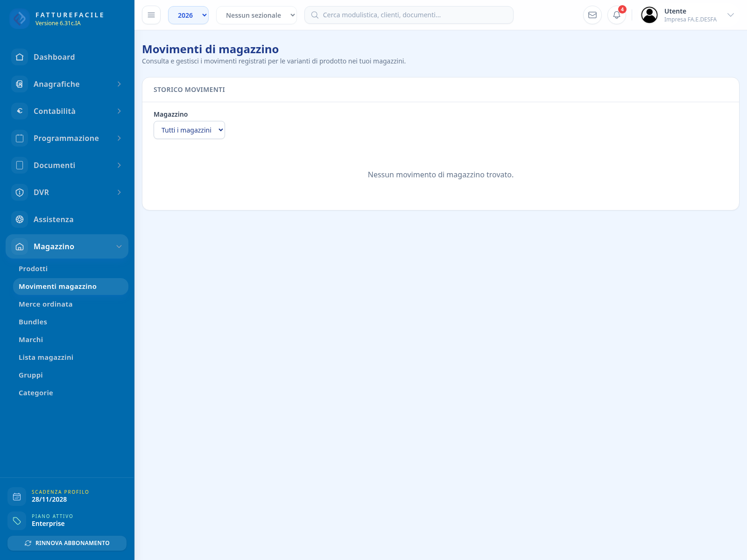Expand the Programmazione submenu arrow

pyautogui.click(x=119, y=138)
